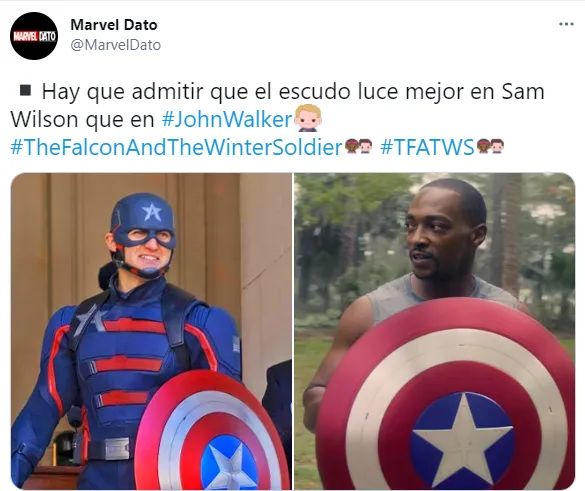Click the shield in the left photo
This screenshot has height=491, width=585.
click(x=212, y=432)
